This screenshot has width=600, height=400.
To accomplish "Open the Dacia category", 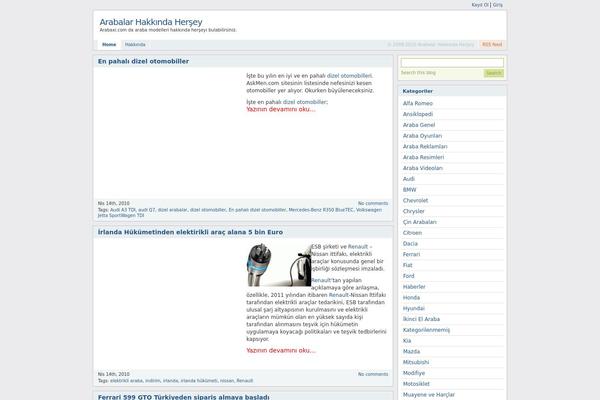I will point(410,243).
